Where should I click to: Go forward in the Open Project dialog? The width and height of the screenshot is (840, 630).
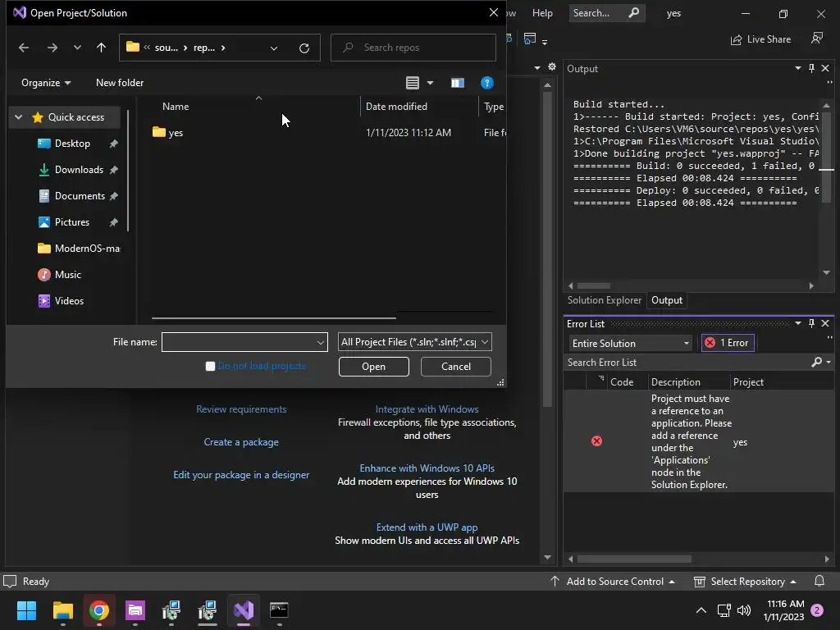coord(52,48)
